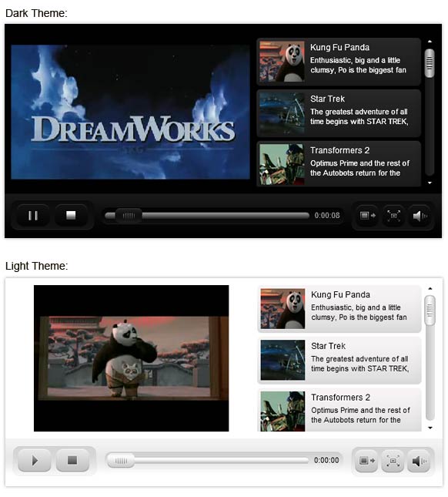Click the dark playlist scroll down arrow
The height and width of the screenshot is (497, 448).
point(430,183)
